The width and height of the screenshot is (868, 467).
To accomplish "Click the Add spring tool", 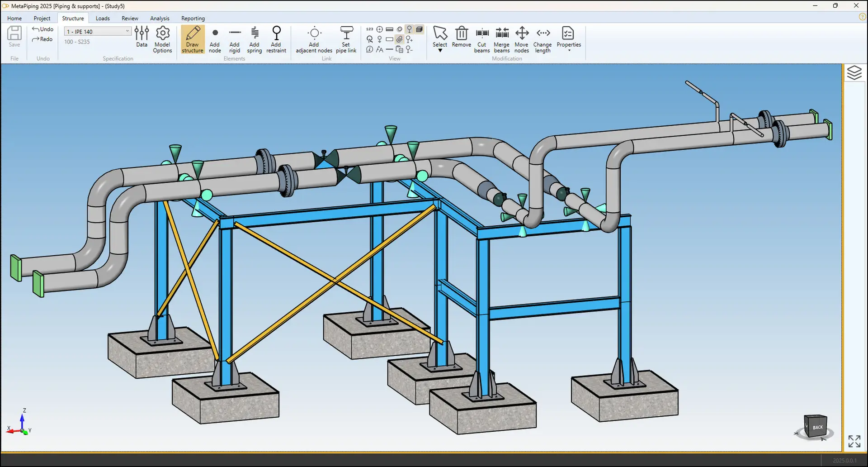I will tap(255, 39).
